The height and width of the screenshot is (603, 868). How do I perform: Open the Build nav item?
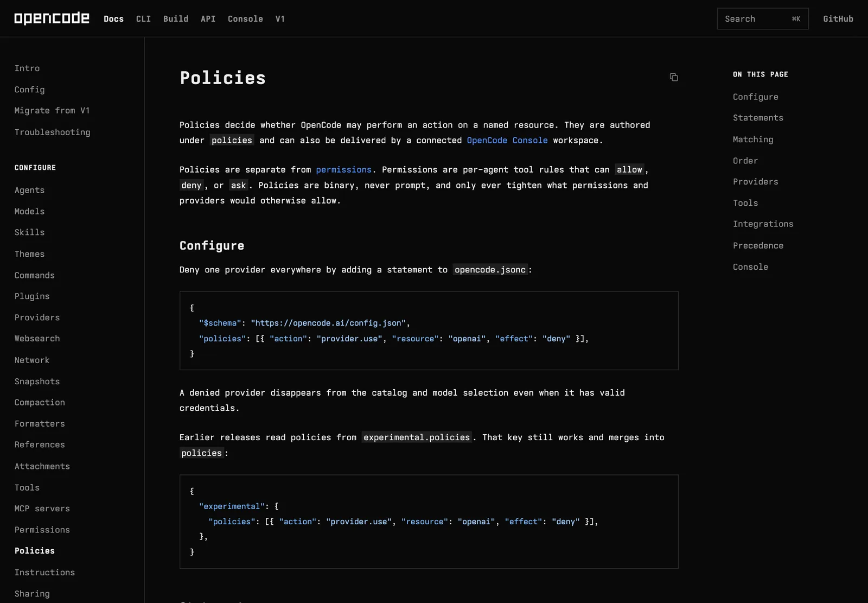(176, 18)
